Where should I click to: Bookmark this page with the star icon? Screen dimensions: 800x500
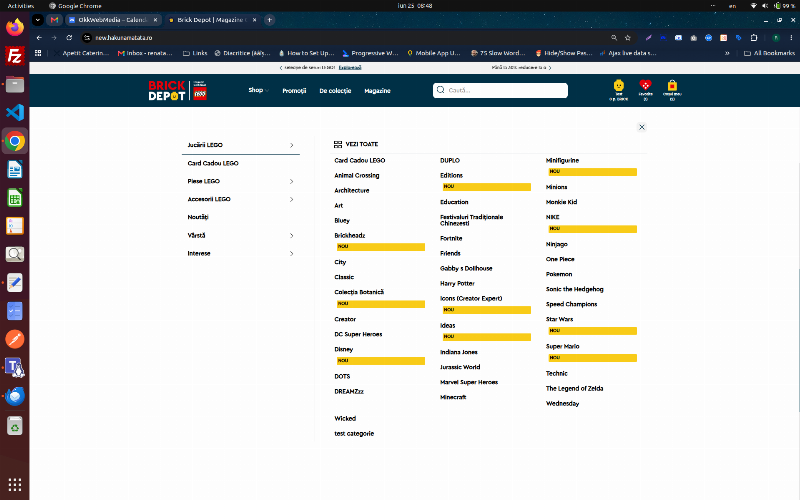click(x=628, y=38)
